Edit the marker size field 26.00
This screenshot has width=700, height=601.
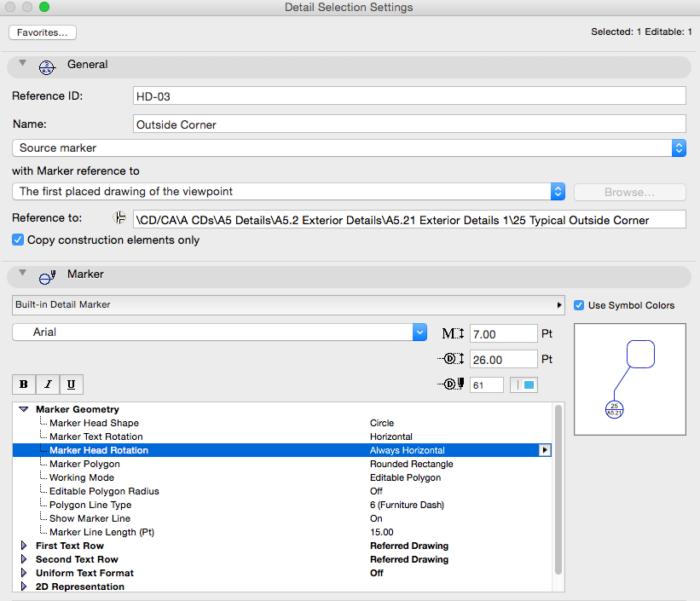[504, 359]
